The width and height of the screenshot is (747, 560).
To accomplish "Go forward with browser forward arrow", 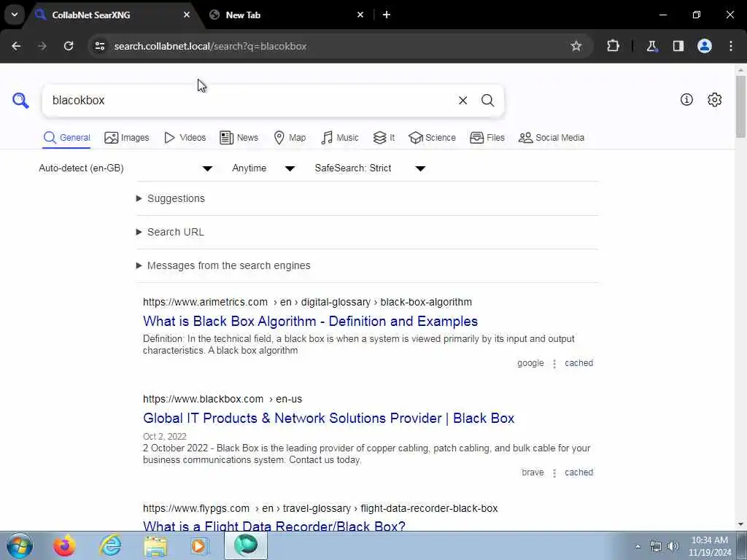I will pyautogui.click(x=42, y=46).
